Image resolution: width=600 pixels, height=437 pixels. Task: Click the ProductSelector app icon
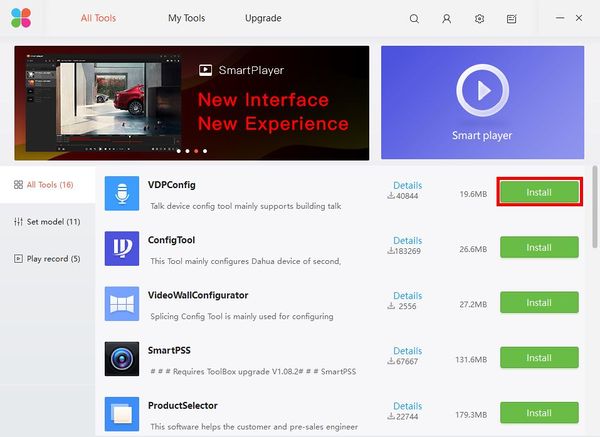tap(122, 414)
